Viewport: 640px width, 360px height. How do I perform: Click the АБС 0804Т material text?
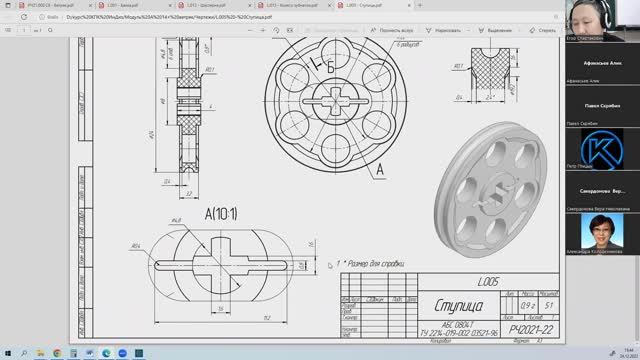(458, 325)
